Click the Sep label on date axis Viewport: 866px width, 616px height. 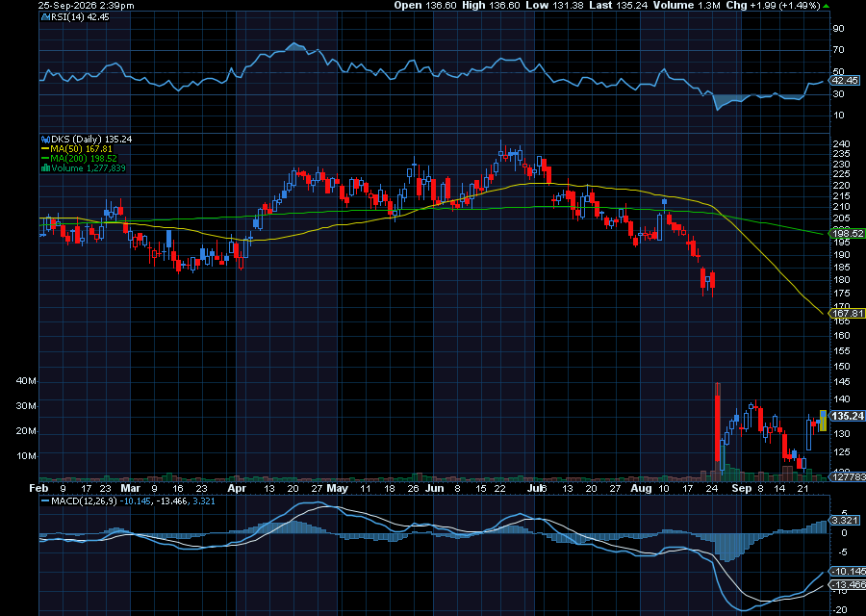[x=741, y=488]
